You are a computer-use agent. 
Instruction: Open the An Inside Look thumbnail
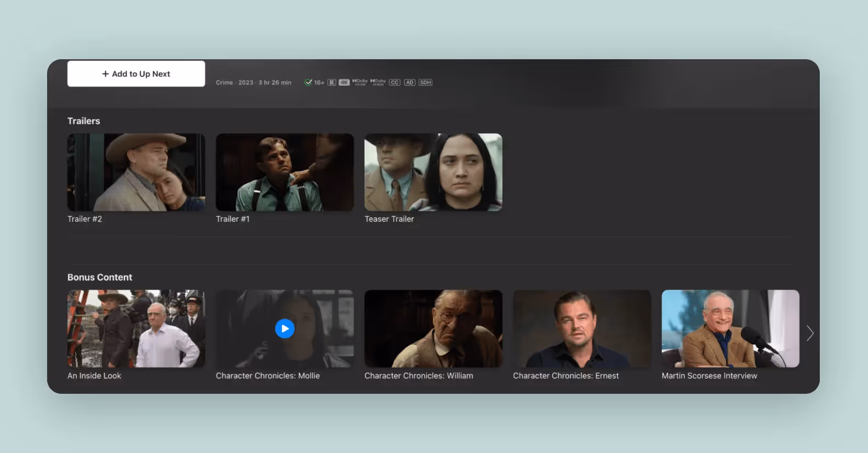[x=136, y=329]
